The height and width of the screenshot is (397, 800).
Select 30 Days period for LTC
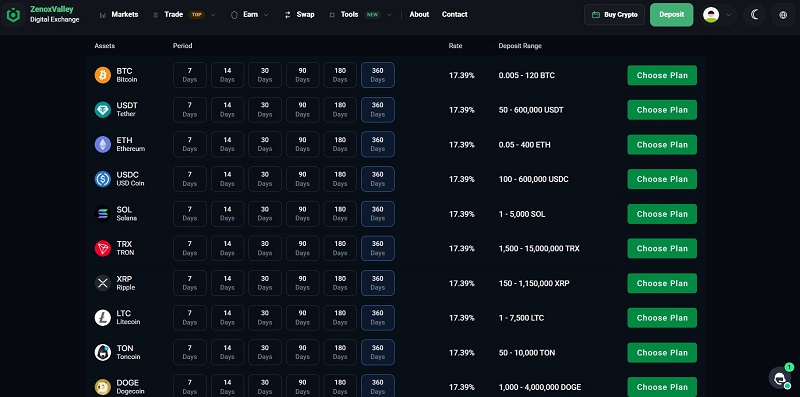[265, 318]
